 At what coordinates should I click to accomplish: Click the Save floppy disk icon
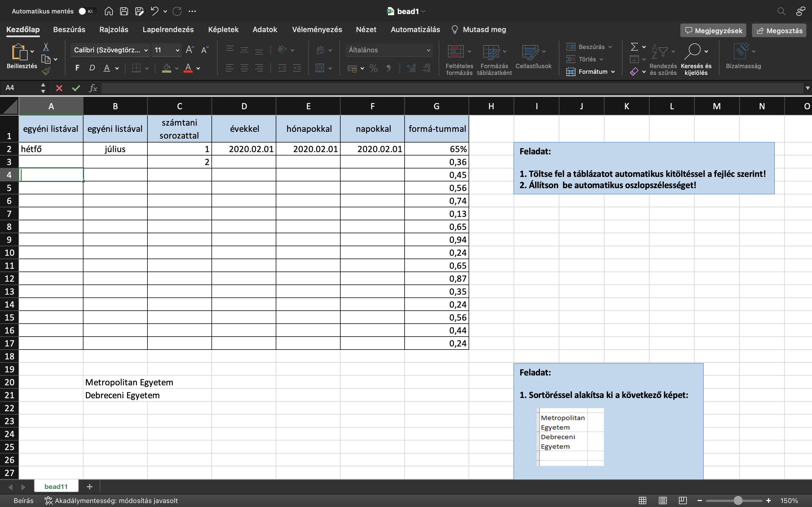tap(124, 11)
